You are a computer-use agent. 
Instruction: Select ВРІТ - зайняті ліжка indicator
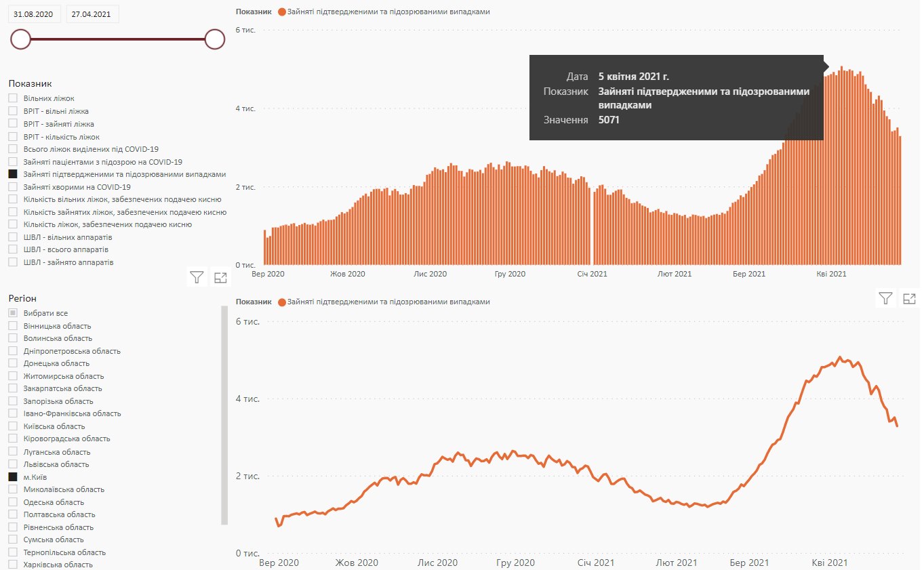(13, 124)
